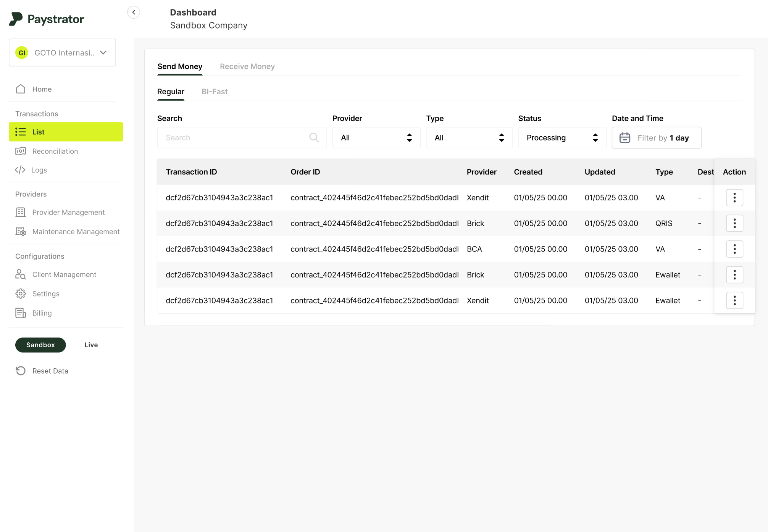Click the Dashboard page title
The height and width of the screenshot is (532, 768).
coord(193,12)
